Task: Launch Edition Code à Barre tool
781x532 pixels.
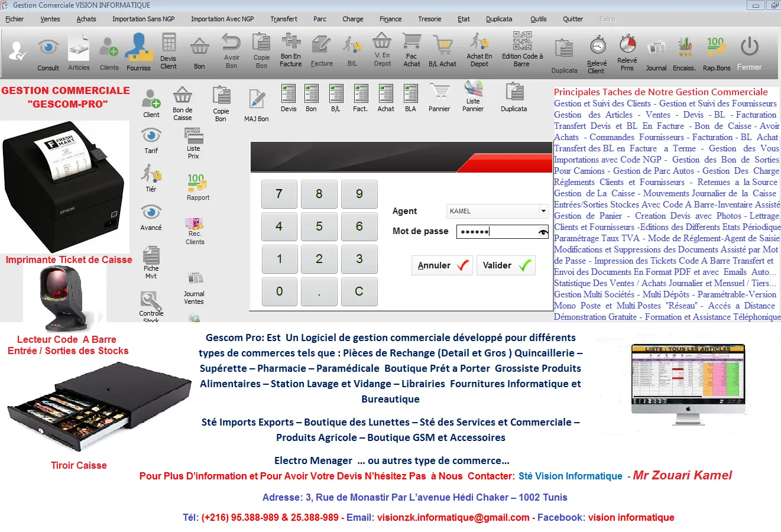Action: pos(522,48)
